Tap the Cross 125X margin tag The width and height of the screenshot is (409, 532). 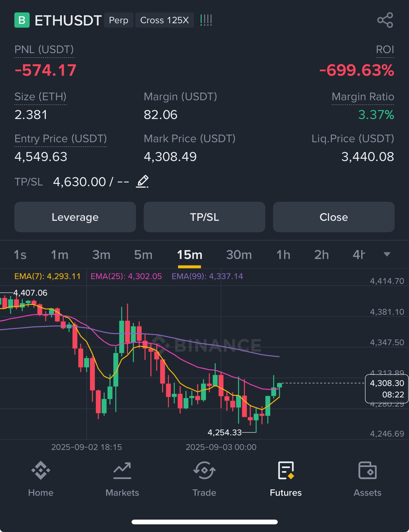(x=164, y=20)
